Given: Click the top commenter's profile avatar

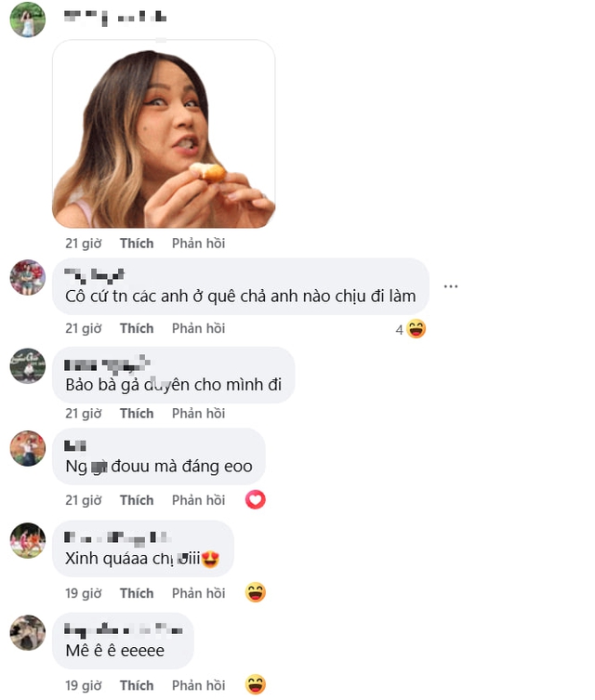Looking at the screenshot, I should tap(28, 20).
